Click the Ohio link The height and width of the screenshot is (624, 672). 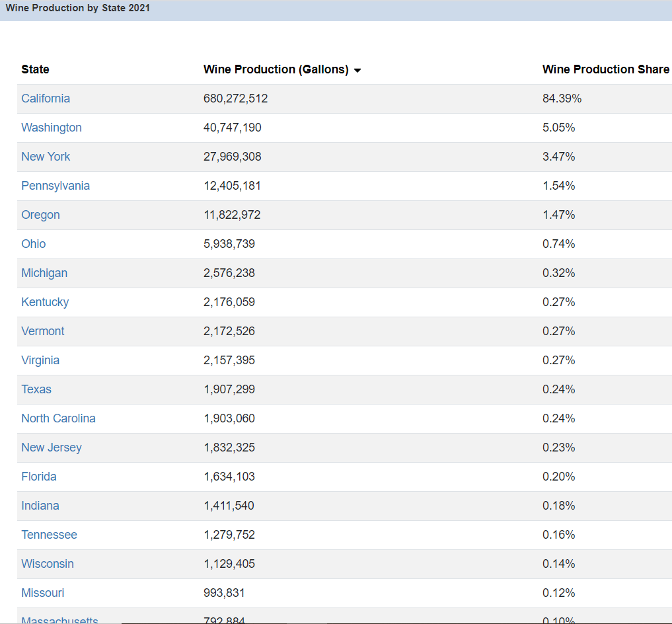pyautogui.click(x=34, y=244)
